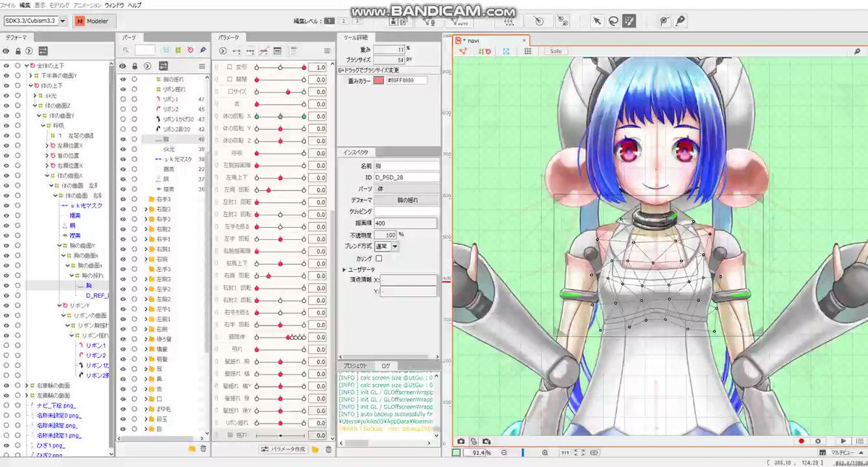Toggle visibility eye of 右手3 part
The width and height of the screenshot is (868, 467).
[x=122, y=199]
